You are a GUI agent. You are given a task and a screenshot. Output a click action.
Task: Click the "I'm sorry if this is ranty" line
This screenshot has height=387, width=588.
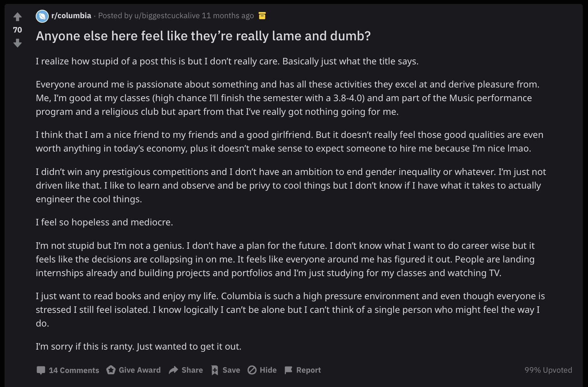click(x=138, y=346)
